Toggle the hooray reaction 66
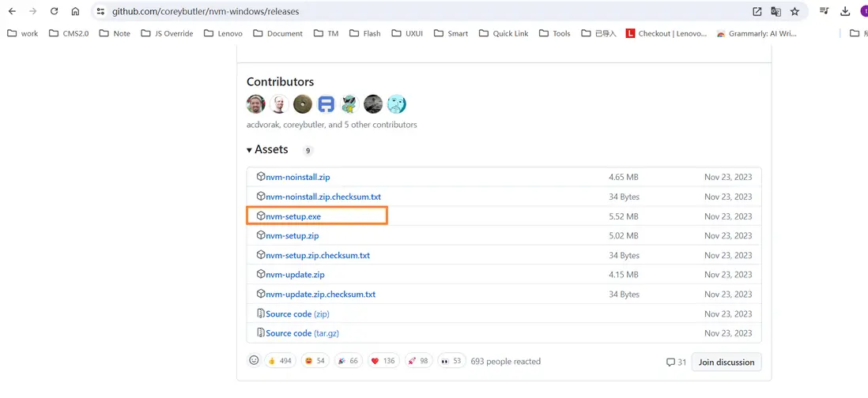This screenshot has width=868, height=398. click(348, 361)
